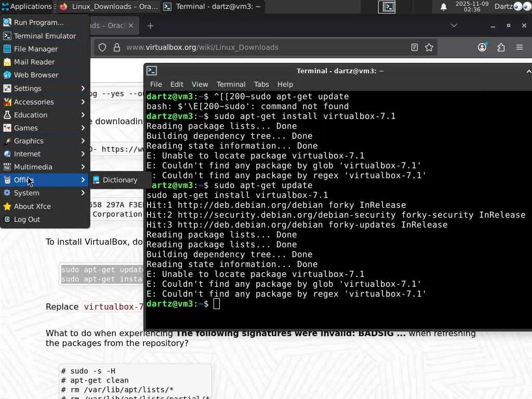The width and height of the screenshot is (532, 399).
Task: Click the Terminal window title bar icon
Action: (x=152, y=71)
